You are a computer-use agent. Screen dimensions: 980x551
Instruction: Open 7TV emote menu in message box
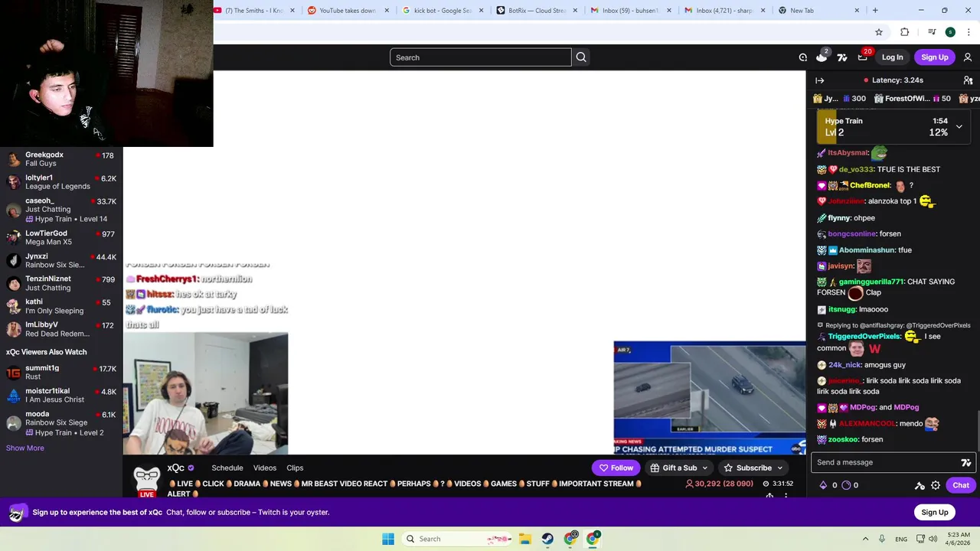tap(965, 462)
